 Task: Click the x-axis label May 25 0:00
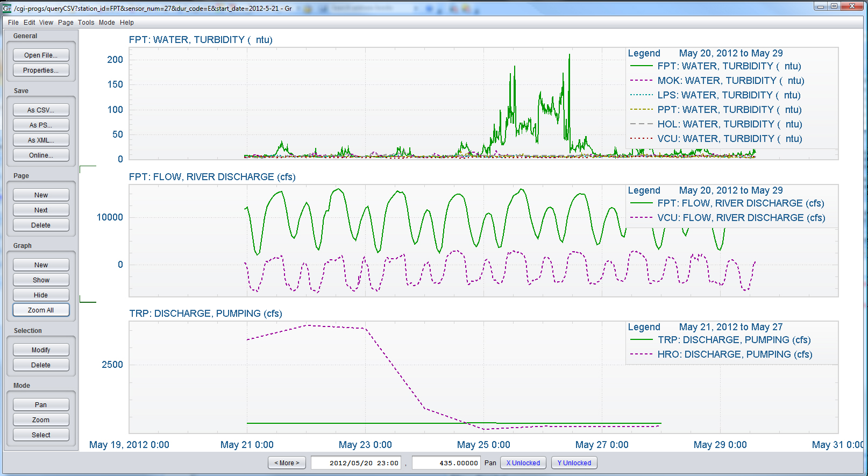point(483,445)
